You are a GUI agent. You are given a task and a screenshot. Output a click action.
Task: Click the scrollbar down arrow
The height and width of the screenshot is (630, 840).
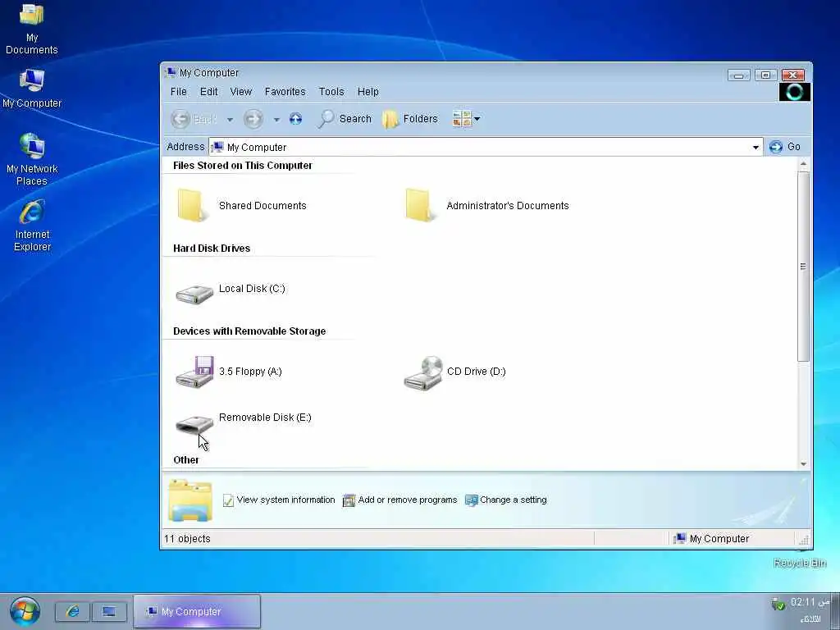(803, 464)
